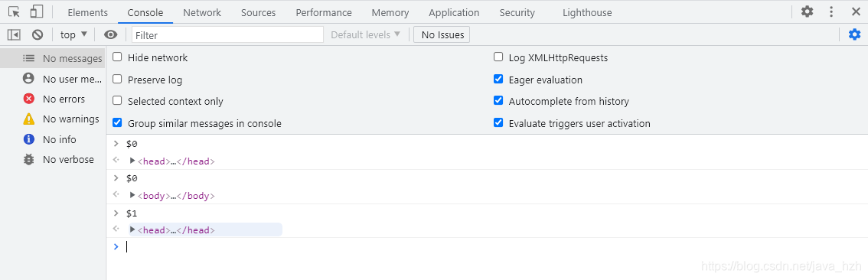This screenshot has width=868, height=280.
Task: Switch to the Network tab
Action: [x=202, y=12]
